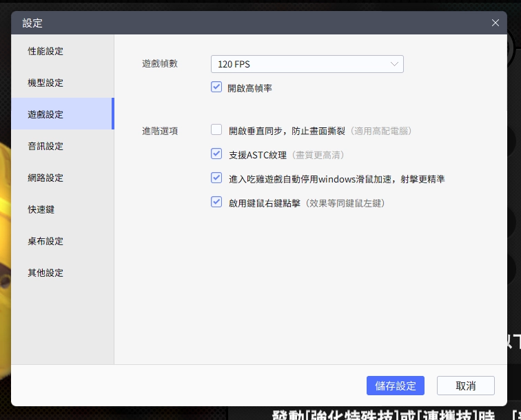Open 其他設定 tab
The image size is (521, 420).
click(63, 273)
